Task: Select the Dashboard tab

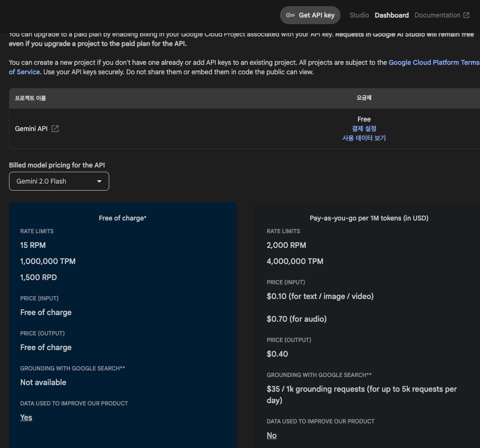Action: point(392,15)
